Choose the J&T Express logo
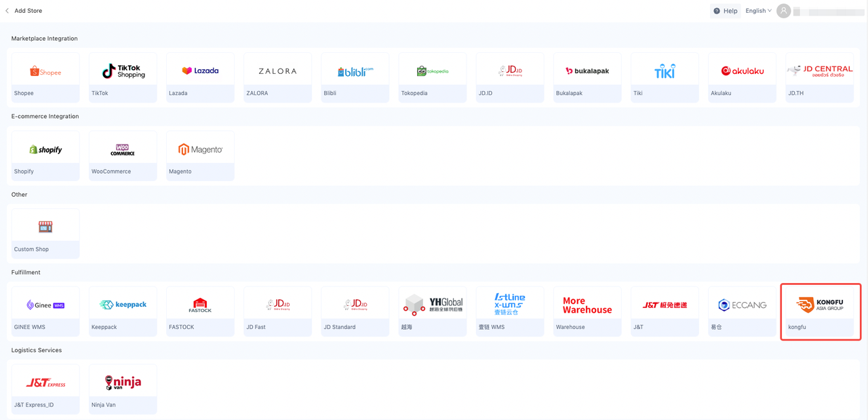This screenshot has width=868, height=420. pyautogui.click(x=45, y=383)
